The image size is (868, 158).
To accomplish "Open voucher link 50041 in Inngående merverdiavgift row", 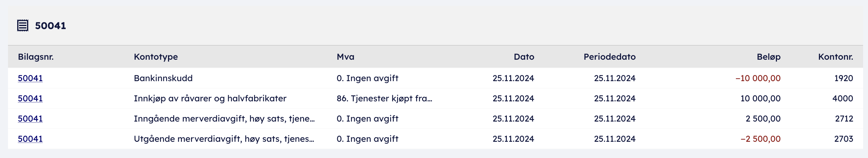I will [30, 119].
